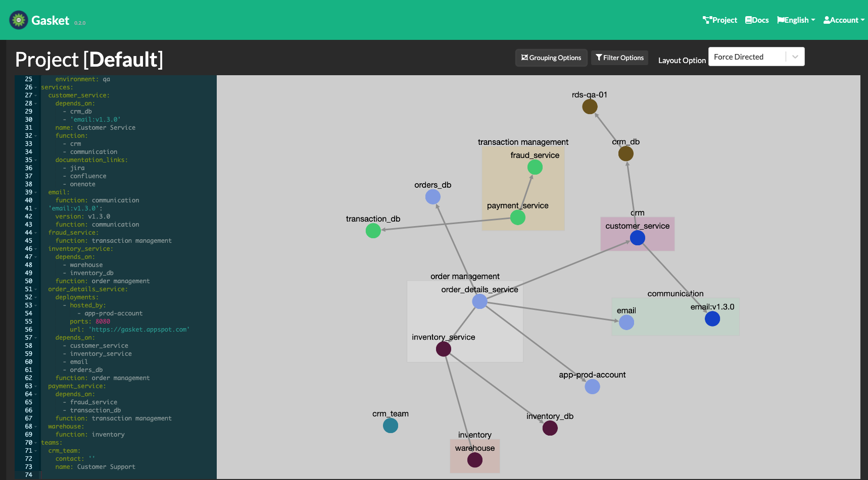The width and height of the screenshot is (868, 480).
Task: Click the Filter Options button
Action: [619, 58]
